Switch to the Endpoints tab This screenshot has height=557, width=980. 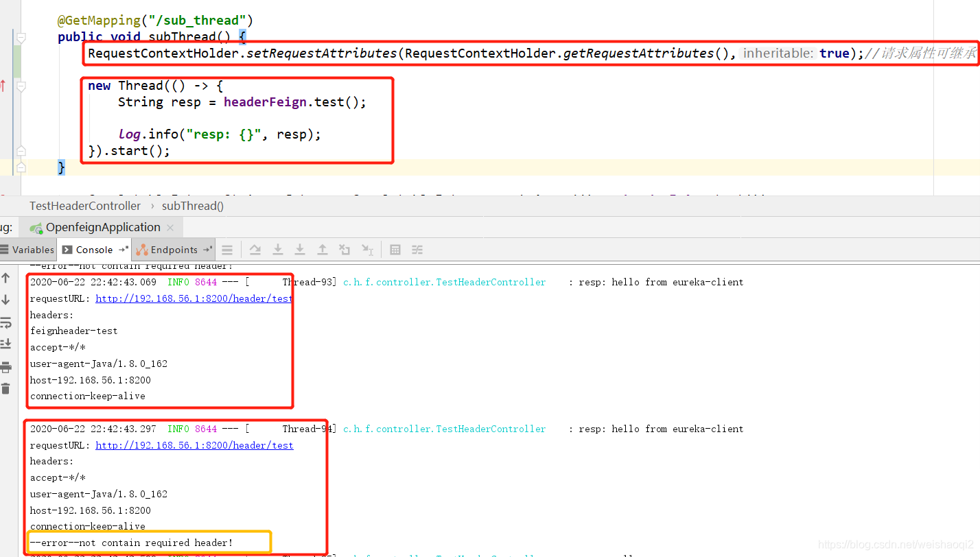pyautogui.click(x=174, y=250)
